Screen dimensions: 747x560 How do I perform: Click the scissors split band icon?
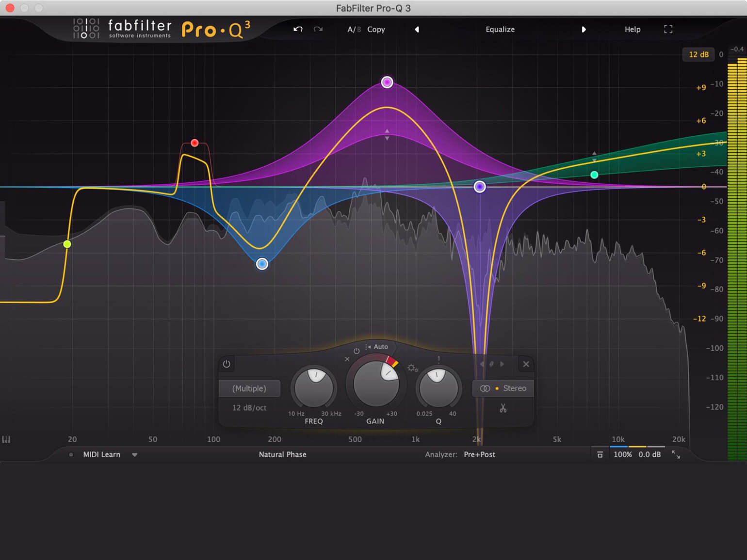(503, 408)
